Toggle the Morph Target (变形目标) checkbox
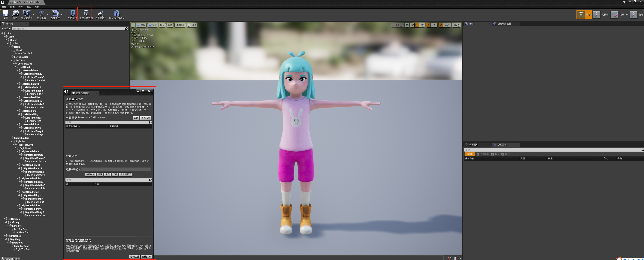The image size is (644, 260). (x=478, y=154)
